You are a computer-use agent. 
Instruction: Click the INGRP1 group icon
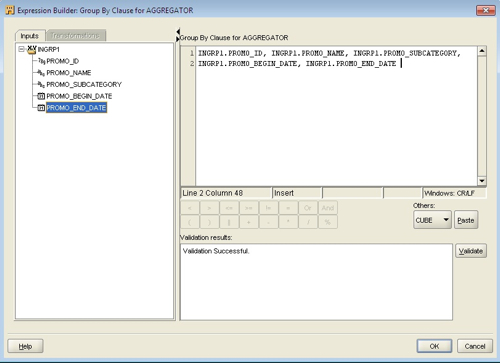pos(32,49)
